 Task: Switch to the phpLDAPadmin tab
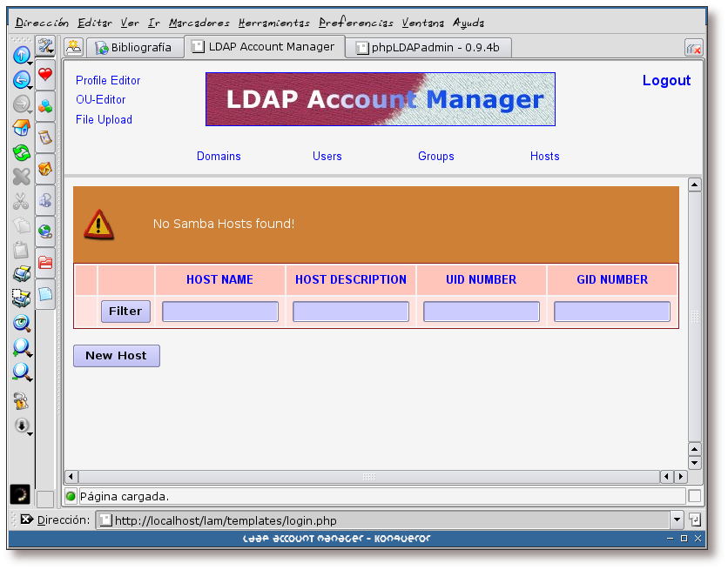click(428, 48)
